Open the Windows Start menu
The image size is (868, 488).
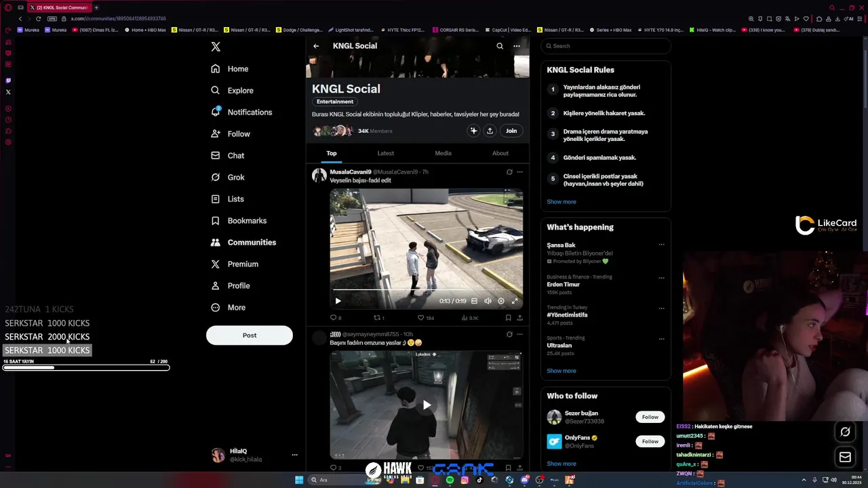coord(299,480)
